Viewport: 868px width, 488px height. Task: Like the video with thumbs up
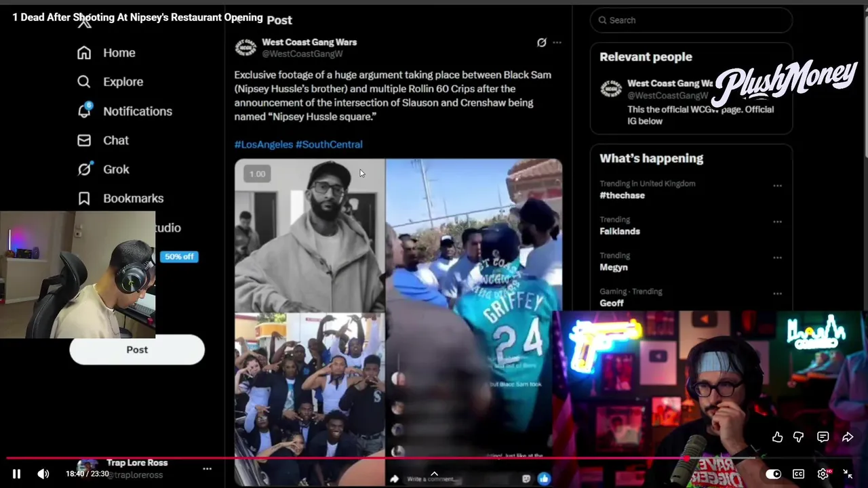tap(777, 437)
